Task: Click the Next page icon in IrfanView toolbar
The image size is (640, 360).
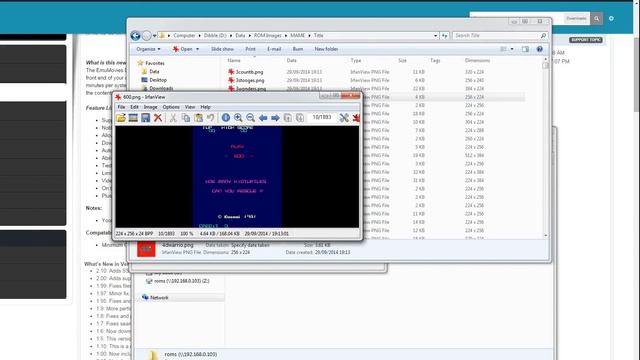Action: pyautogui.click(x=300, y=118)
